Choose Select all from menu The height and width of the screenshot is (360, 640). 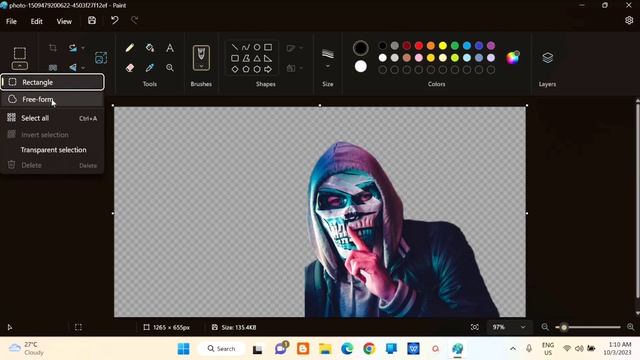(x=52, y=118)
